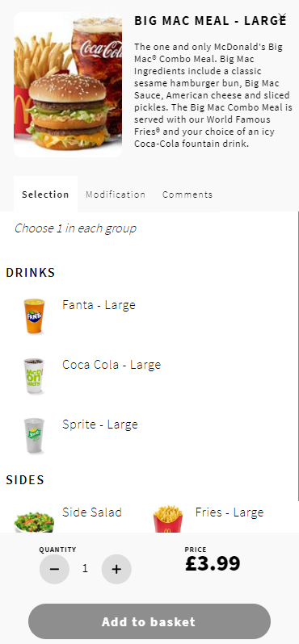Viewport: 299px width, 644px height.
Task: Increase quantity with the plus button
Action: pos(116,569)
